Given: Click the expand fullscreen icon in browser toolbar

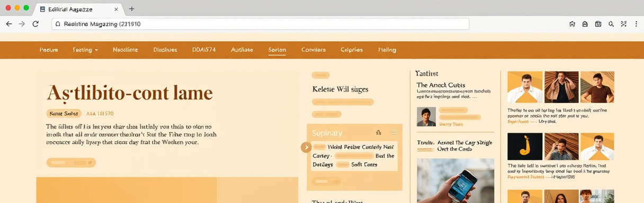Looking at the screenshot, I should (623, 24).
